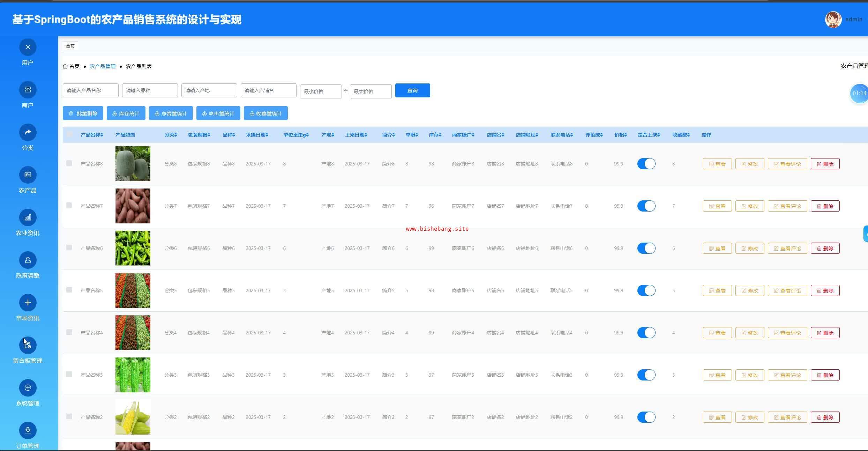Sort by 产品名称 column header
Screen dimensions: 868x451
tap(92, 135)
